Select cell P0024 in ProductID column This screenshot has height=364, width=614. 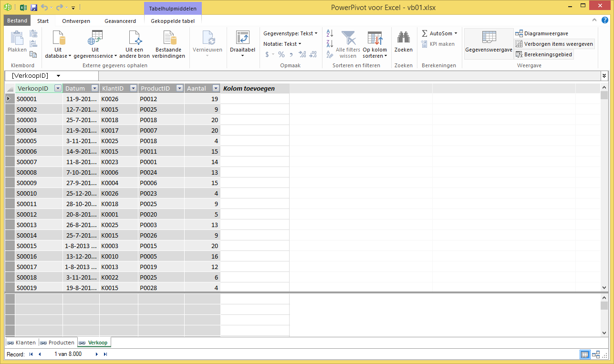(161, 172)
